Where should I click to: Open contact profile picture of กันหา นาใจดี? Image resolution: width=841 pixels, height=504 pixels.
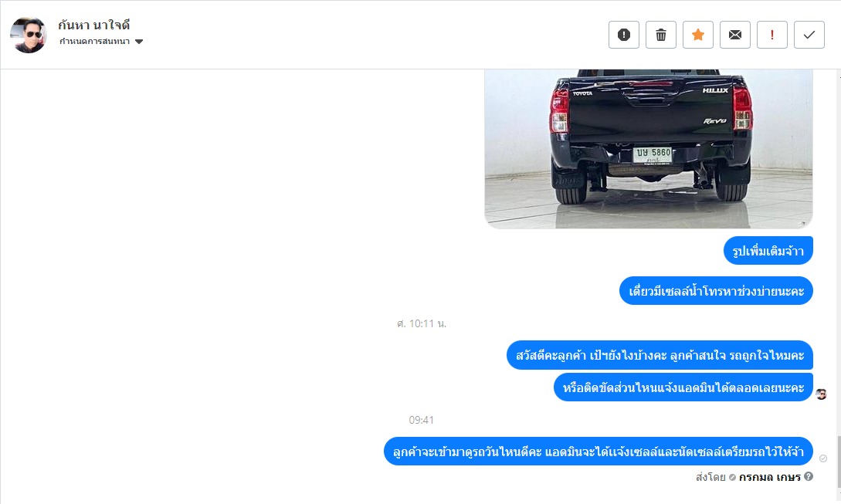pyautogui.click(x=28, y=36)
